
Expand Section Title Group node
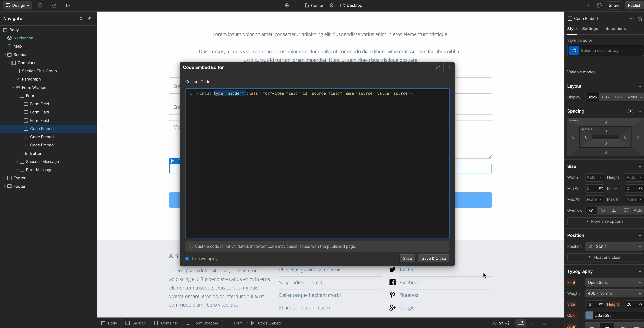point(13,71)
